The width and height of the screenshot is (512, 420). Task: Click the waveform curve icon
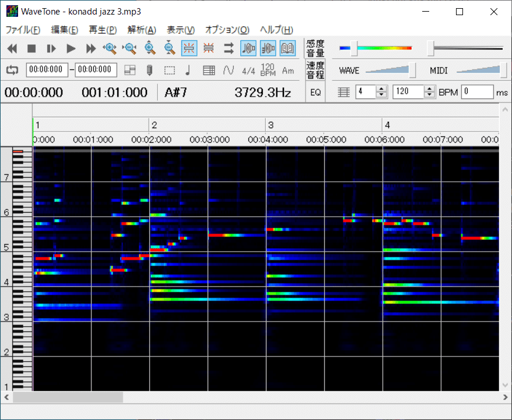coord(229,70)
